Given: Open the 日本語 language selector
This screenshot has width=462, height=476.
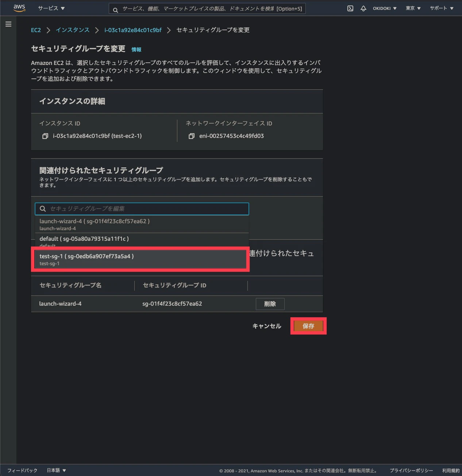Looking at the screenshot, I should coord(56,471).
